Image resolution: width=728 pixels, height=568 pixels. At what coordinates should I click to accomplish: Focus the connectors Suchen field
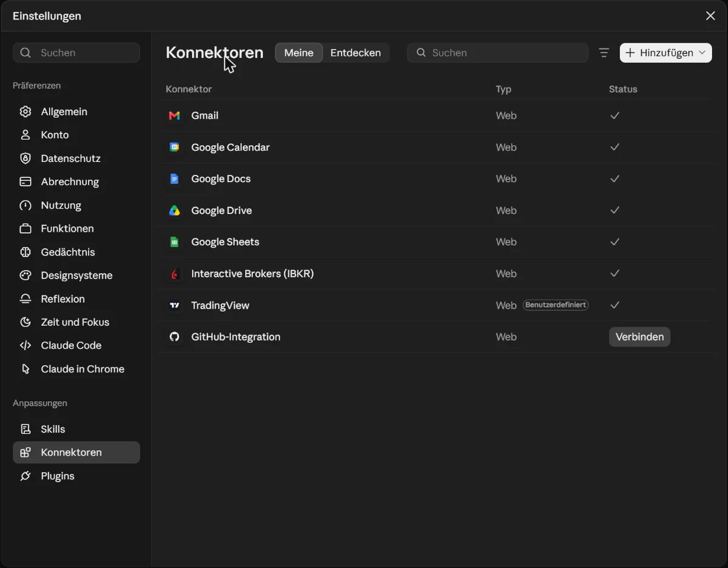tap(497, 53)
